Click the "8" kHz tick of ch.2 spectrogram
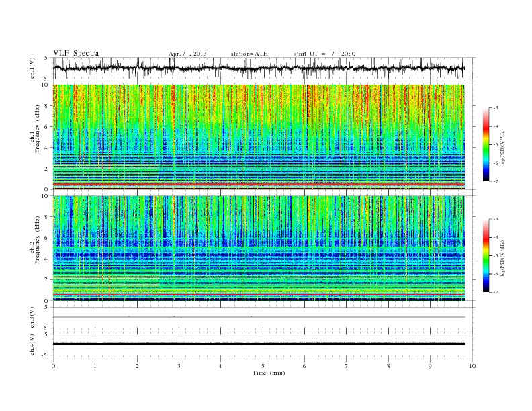The height and width of the screenshot is (411, 532). [48, 217]
